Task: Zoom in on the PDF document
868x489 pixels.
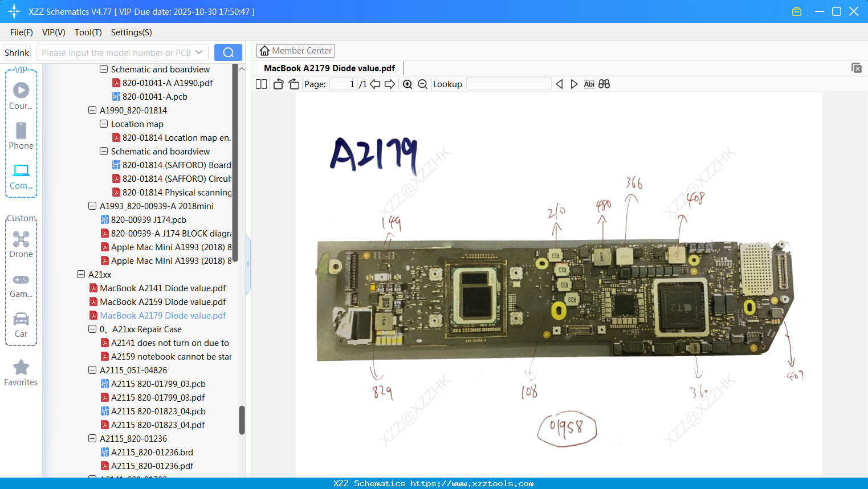Action: point(407,84)
